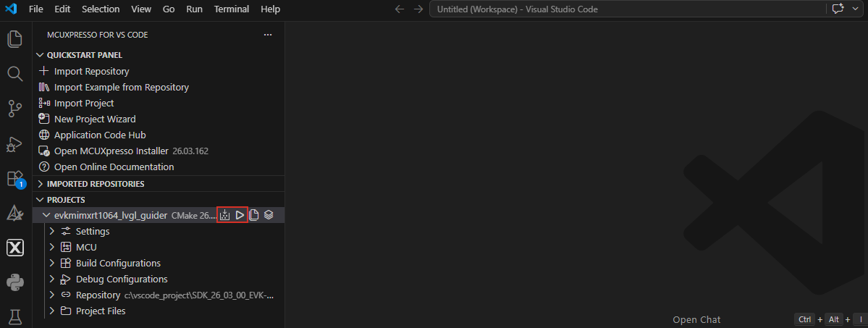Open Application Code Hub
Viewport: 868px width, 328px height.
tap(100, 135)
